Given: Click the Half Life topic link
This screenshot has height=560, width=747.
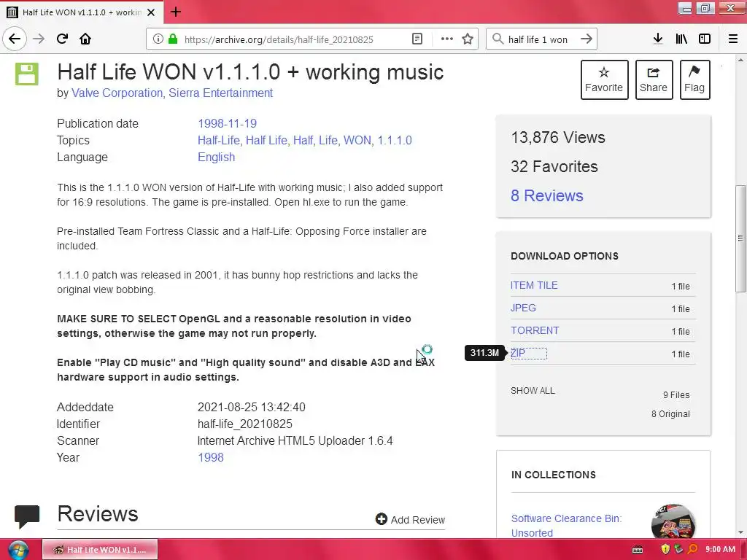Looking at the screenshot, I should click(266, 140).
